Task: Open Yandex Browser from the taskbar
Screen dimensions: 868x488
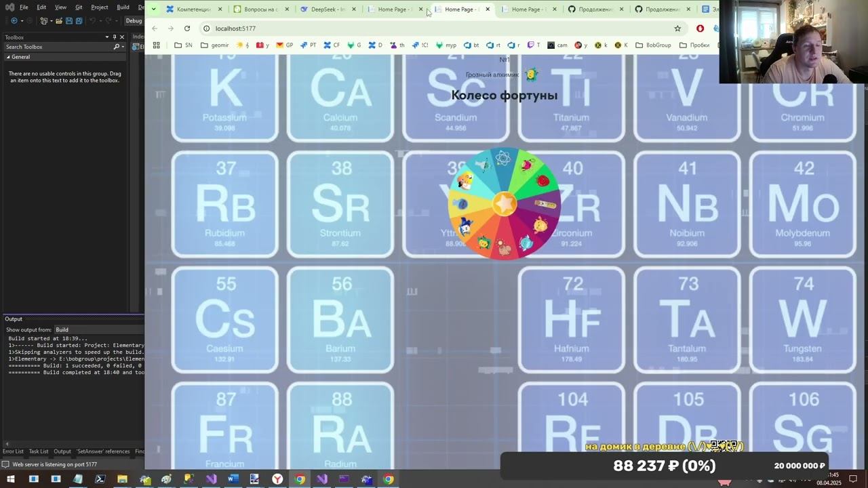Action: pyautogui.click(x=277, y=479)
